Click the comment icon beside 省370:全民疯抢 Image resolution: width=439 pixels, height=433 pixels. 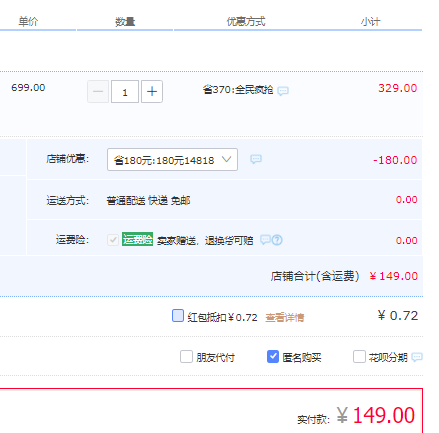pyautogui.click(x=283, y=91)
